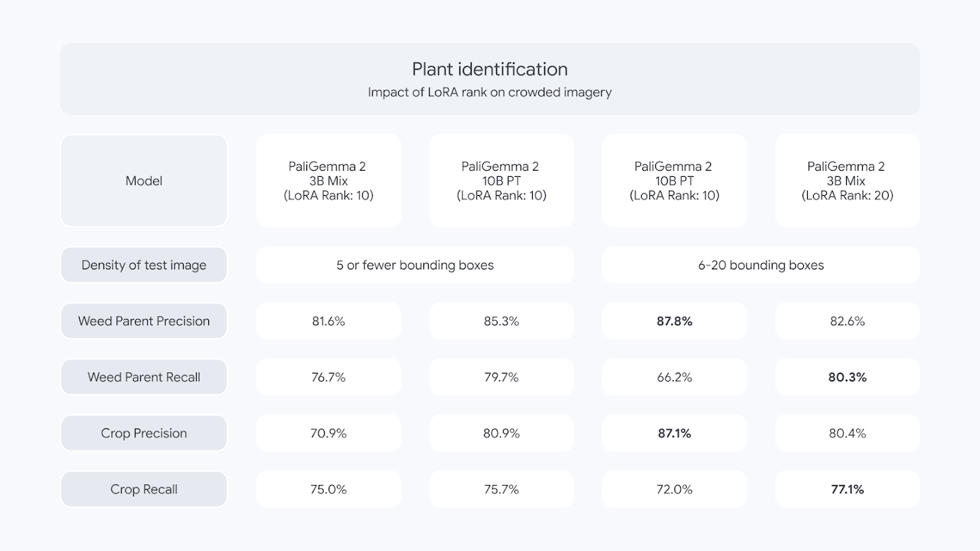This screenshot has width=980, height=551.
Task: Click the "Density of test image" label
Action: click(x=144, y=265)
